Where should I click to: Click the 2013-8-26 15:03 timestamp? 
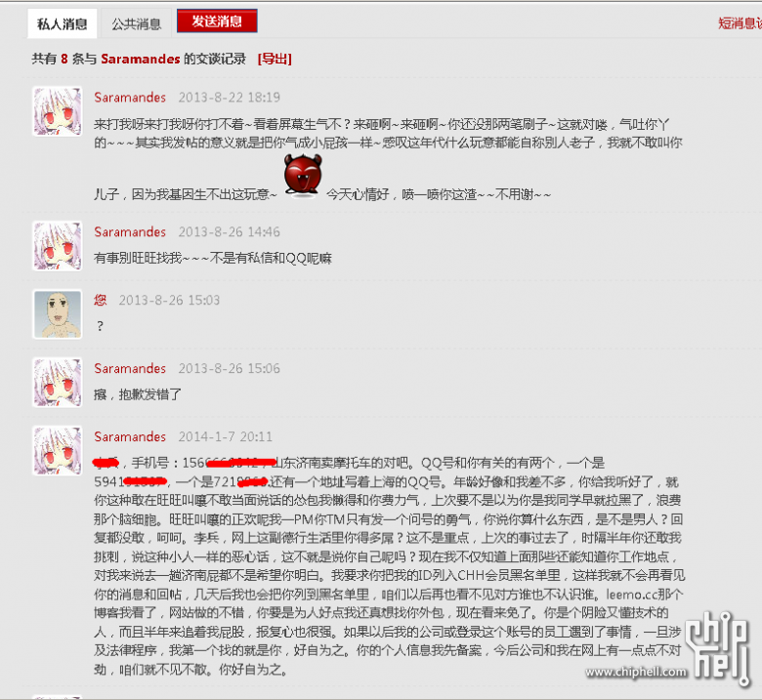click(169, 300)
